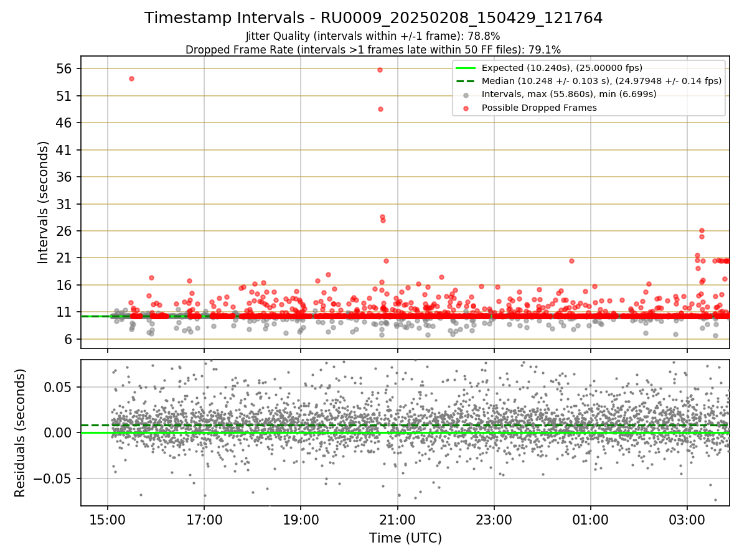Click the red outlier point near 48 seconds before 21:00

pyautogui.click(x=380, y=109)
